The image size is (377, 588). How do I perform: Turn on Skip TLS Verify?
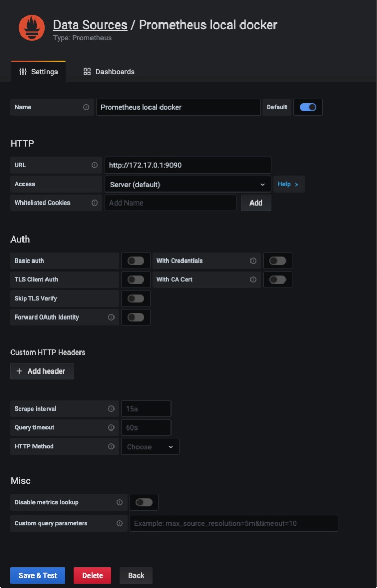135,299
